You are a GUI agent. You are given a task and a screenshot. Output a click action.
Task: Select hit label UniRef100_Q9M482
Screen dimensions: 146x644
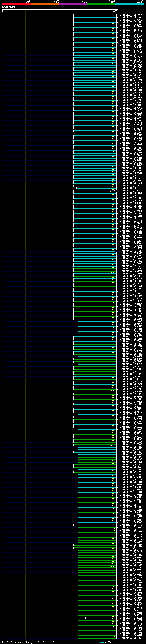[x=131, y=321]
